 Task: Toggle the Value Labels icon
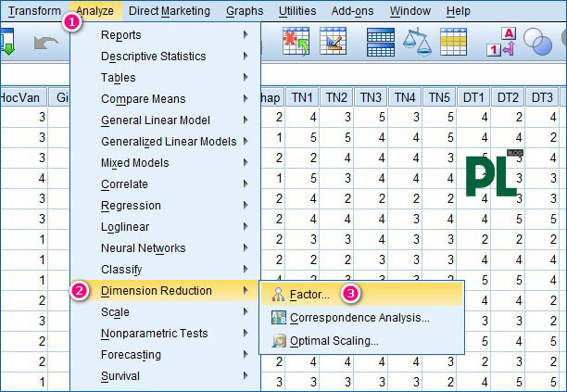point(505,42)
